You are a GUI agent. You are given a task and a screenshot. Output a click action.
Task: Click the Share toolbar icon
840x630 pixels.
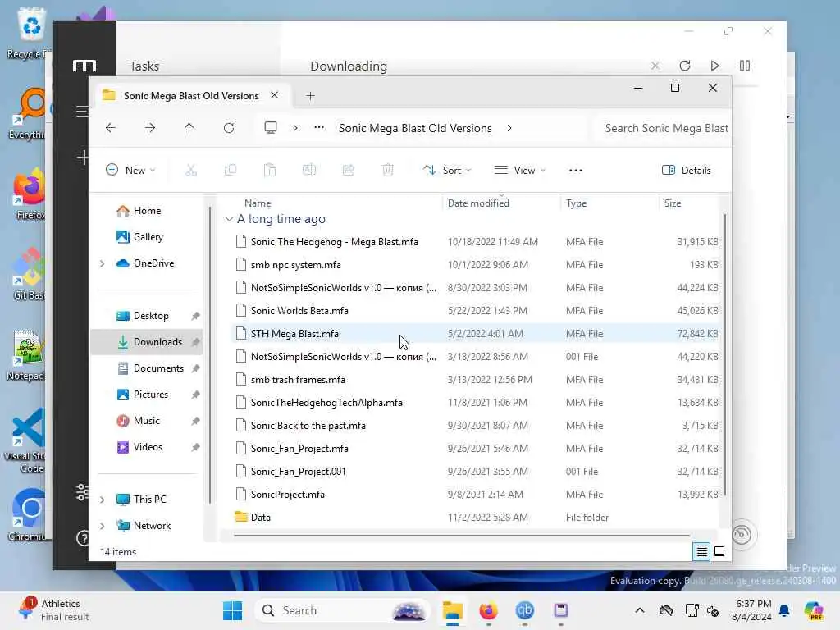point(348,171)
